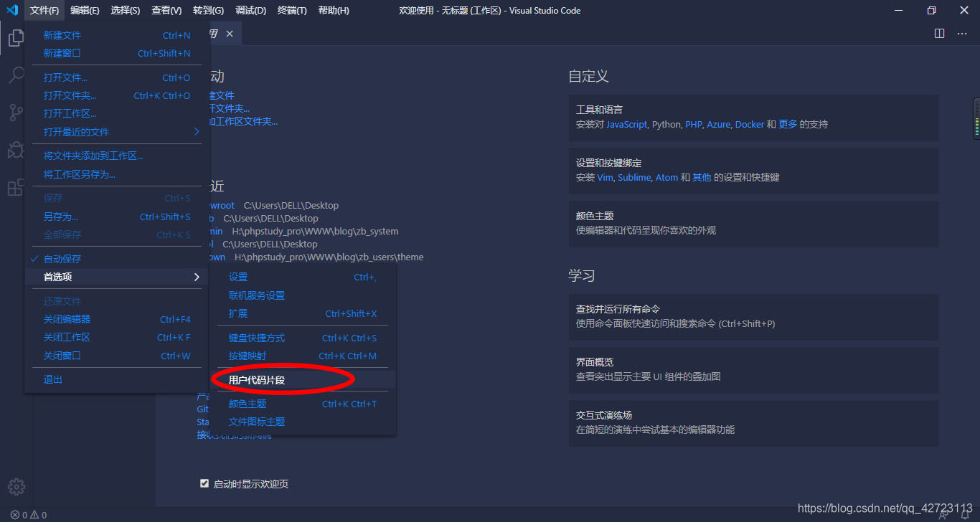Click the editor vertical scrollbar
The image size is (980, 522).
coord(976,118)
